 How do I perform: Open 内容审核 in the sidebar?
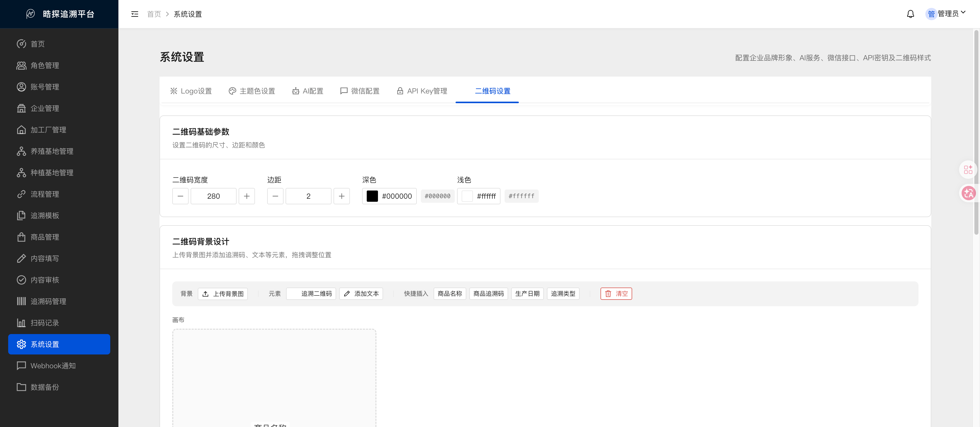click(59, 280)
